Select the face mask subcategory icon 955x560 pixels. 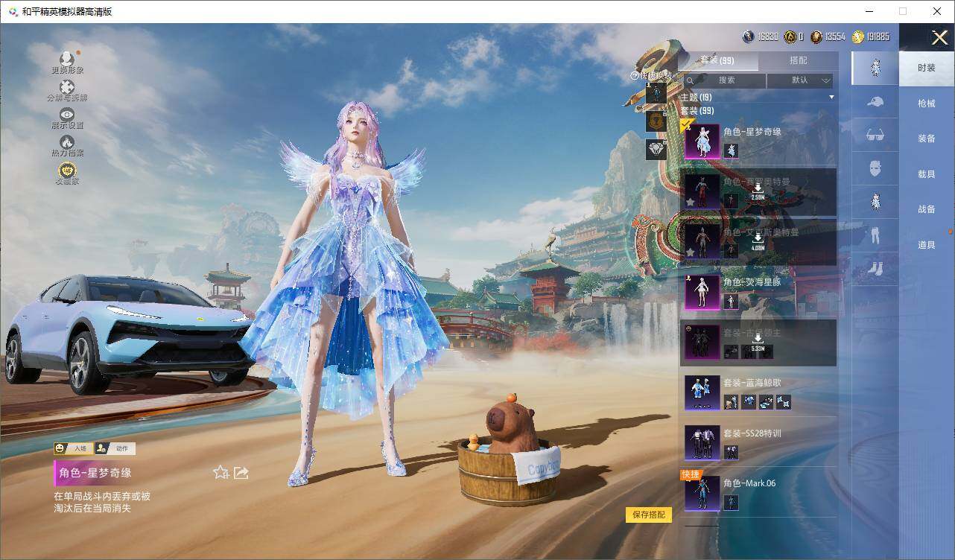pos(875,169)
